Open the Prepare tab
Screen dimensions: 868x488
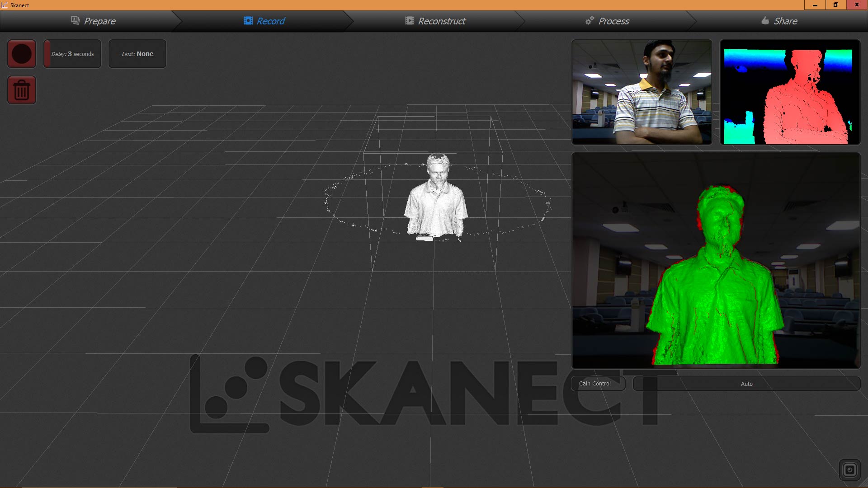94,21
